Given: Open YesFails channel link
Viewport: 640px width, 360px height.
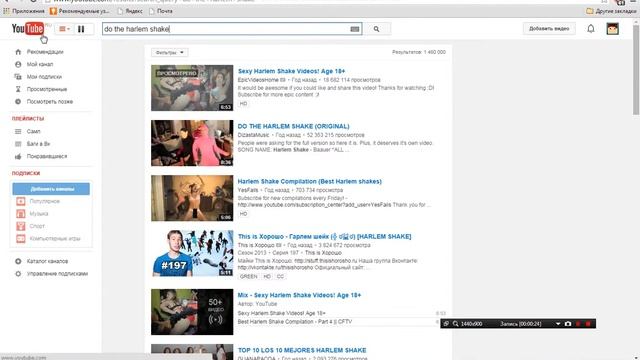Looking at the screenshot, I should 248,190.
